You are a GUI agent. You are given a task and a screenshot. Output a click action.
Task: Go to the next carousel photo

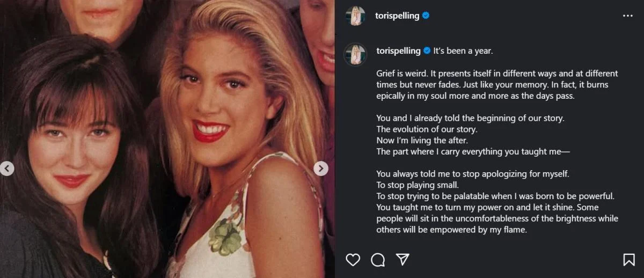click(x=320, y=169)
